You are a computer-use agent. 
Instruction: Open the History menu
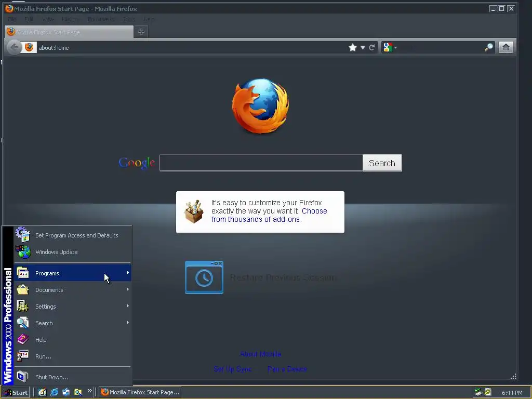71,19
